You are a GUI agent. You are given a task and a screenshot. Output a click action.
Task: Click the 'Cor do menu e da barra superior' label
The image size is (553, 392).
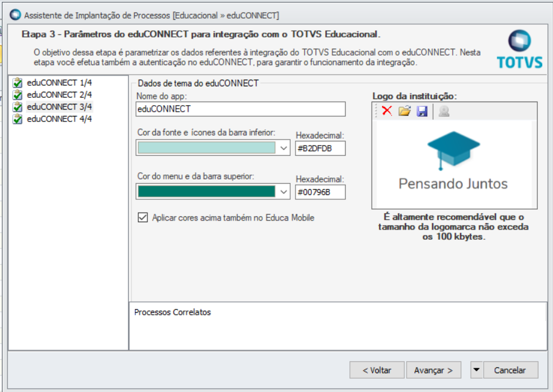pyautogui.click(x=195, y=176)
